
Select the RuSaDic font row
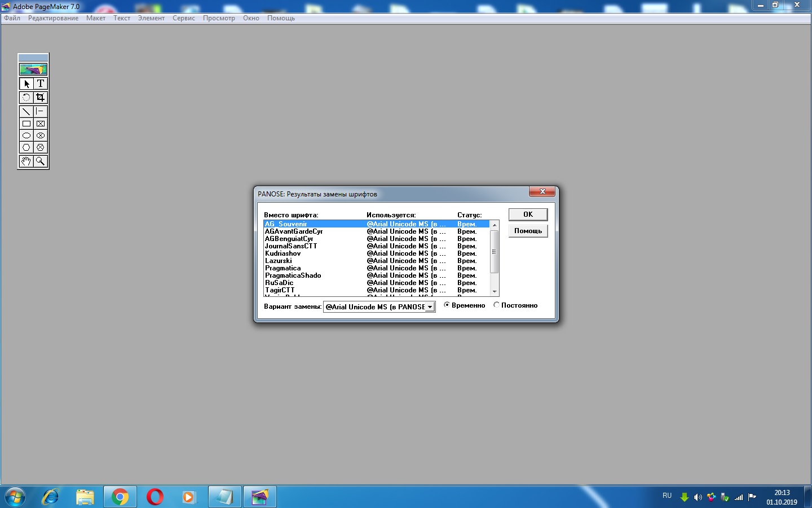(x=376, y=283)
